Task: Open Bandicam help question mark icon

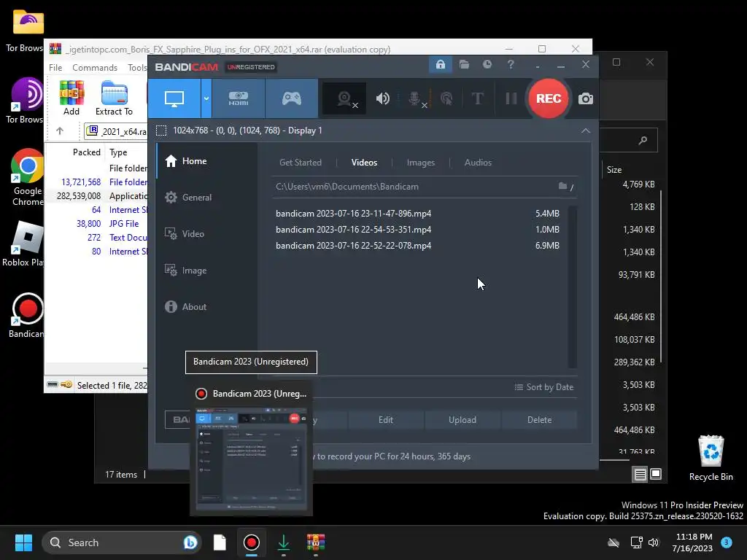Action: [x=511, y=64]
